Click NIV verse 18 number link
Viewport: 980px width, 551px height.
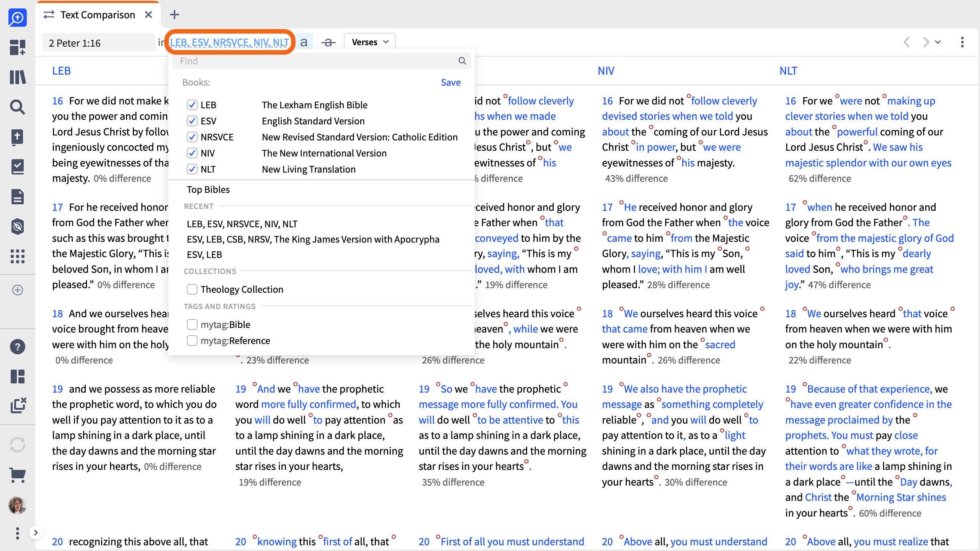coord(607,314)
